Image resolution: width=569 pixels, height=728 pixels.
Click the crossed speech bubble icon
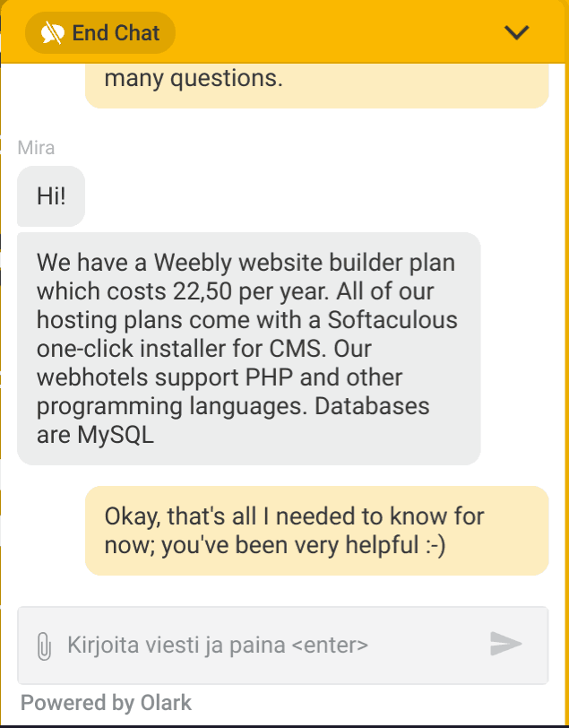pyautogui.click(x=53, y=33)
